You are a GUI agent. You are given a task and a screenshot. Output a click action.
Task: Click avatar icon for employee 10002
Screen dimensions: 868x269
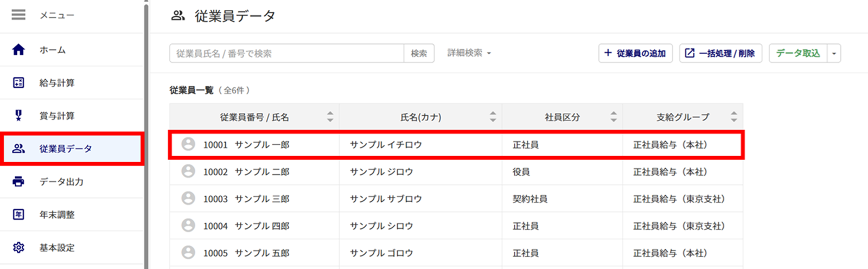coord(188,171)
